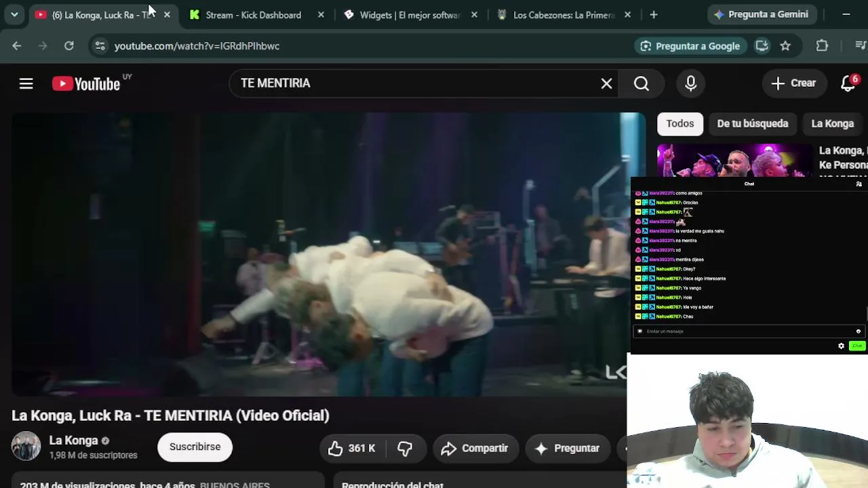The width and height of the screenshot is (868, 488).
Task: Click chat message 'Hace algo interesante'
Action: (705, 279)
